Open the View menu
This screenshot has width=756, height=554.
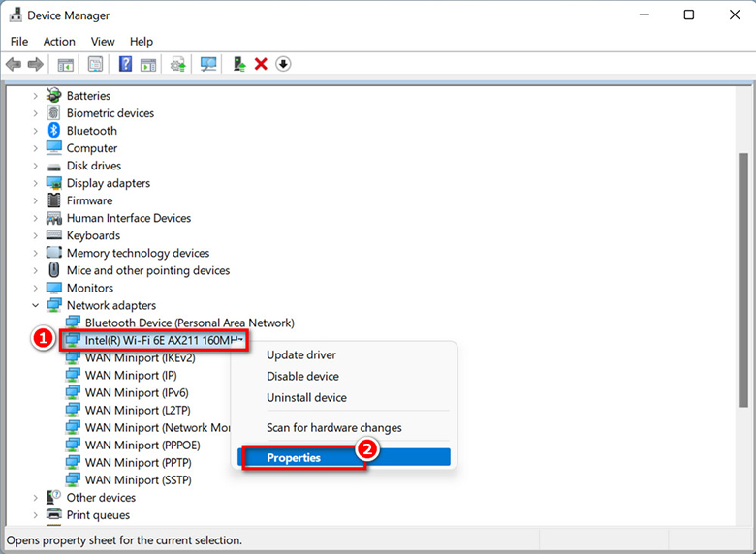point(103,42)
